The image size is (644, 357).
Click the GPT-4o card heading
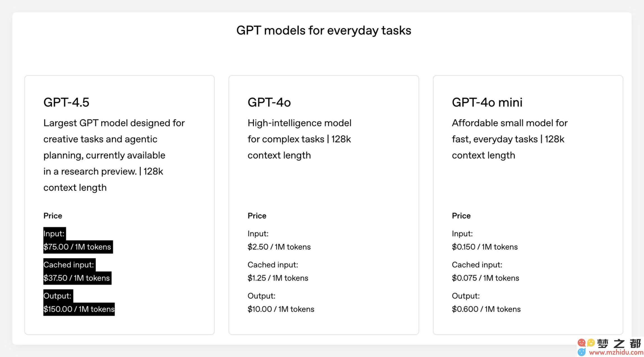point(269,102)
